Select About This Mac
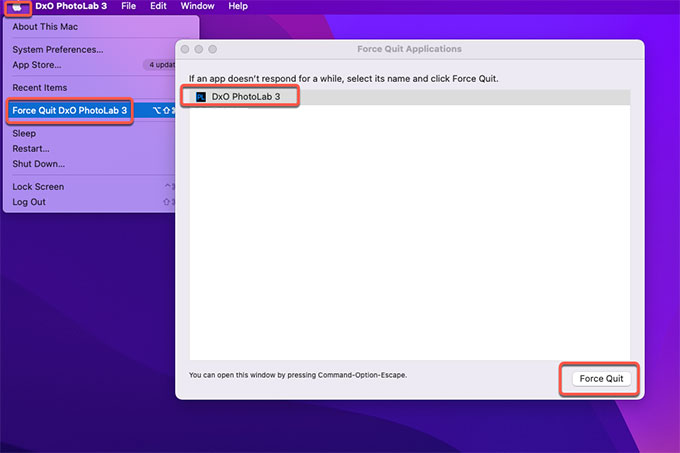 [45, 27]
